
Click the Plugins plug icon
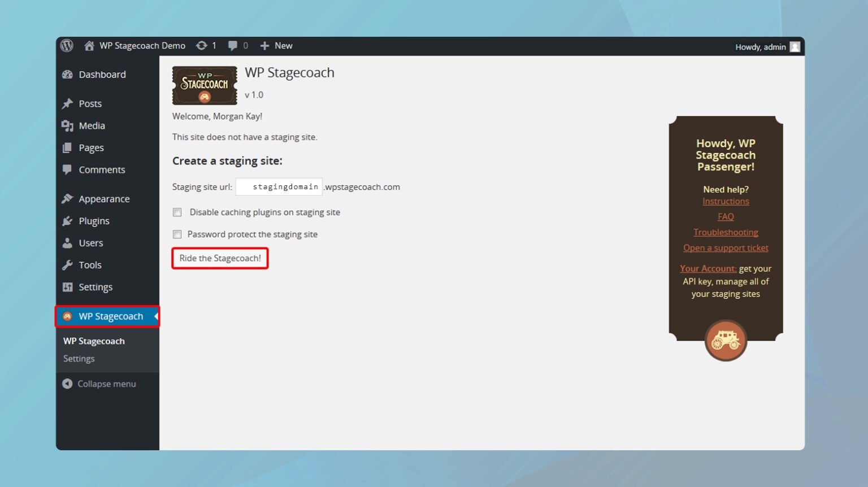tap(67, 221)
